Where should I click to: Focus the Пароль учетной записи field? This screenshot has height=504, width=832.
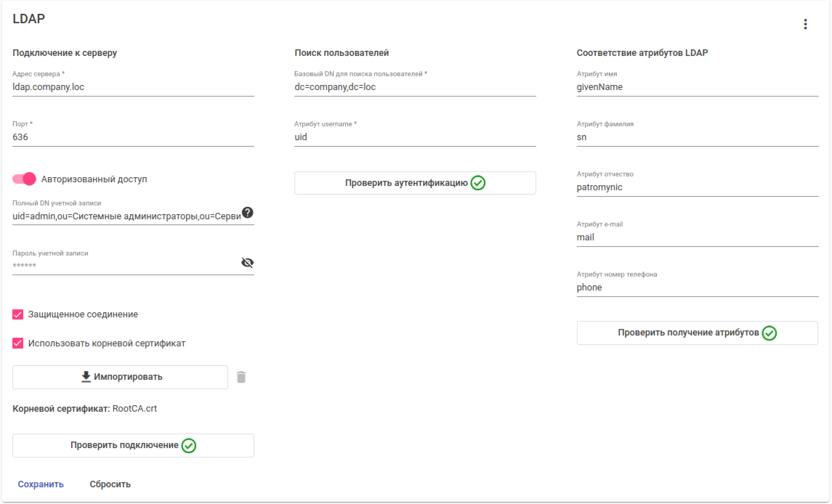(125, 265)
